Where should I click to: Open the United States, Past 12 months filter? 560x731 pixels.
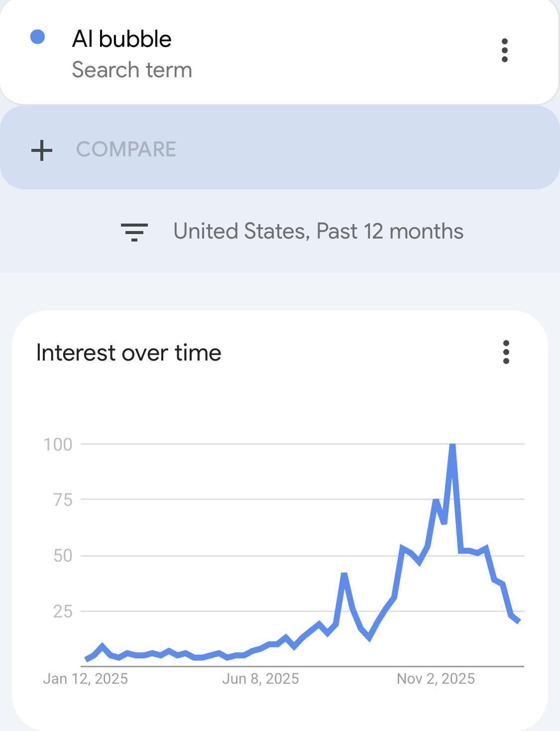[318, 232]
